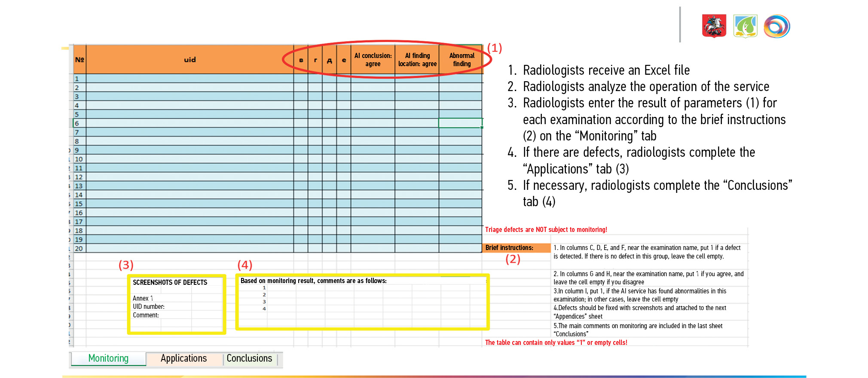
Task: Click row number 1 in the table
Action: tap(77, 79)
